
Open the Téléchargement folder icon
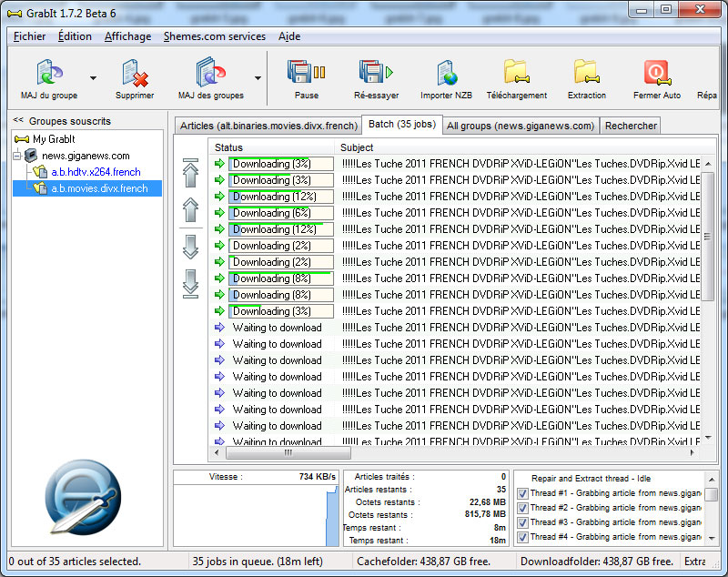click(516, 72)
